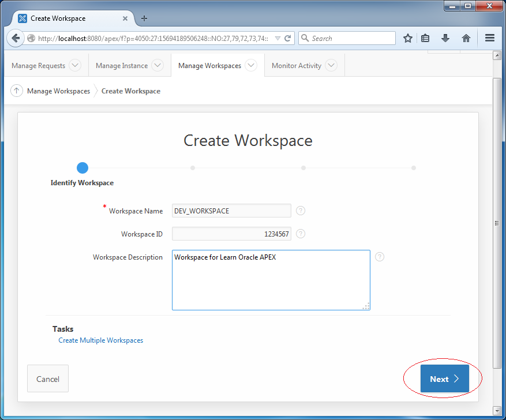Close the Create Workspace browser tab
506x420 pixels.
tap(125, 18)
